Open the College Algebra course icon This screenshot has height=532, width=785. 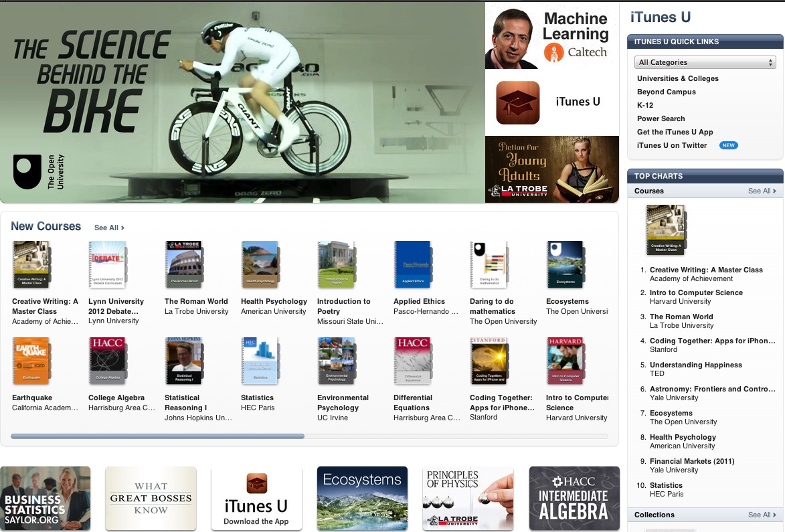pyautogui.click(x=107, y=361)
